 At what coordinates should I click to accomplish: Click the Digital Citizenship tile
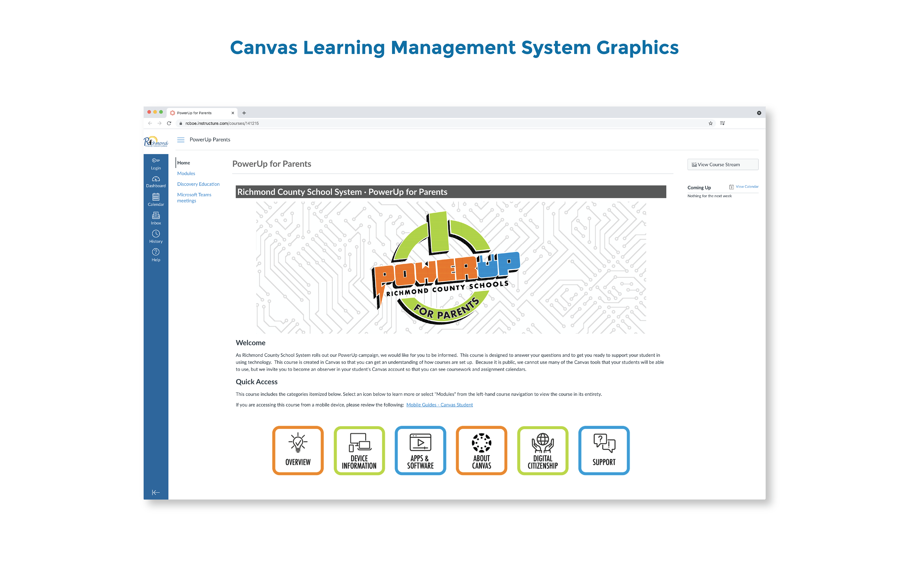click(543, 451)
